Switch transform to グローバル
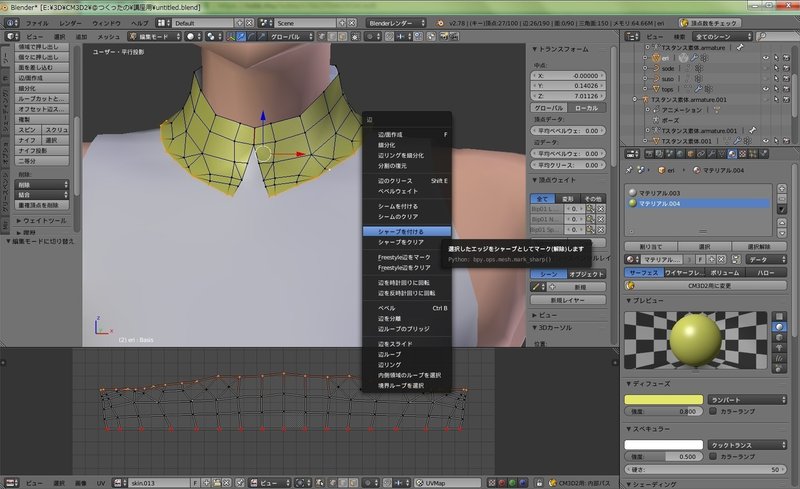This screenshot has height=489, width=800. [x=549, y=108]
